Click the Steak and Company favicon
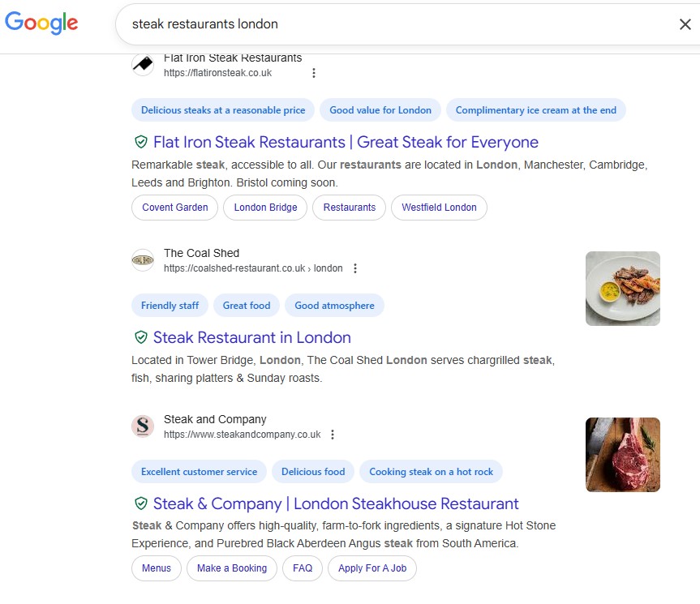Screen dimensions: 700x604 click(143, 426)
